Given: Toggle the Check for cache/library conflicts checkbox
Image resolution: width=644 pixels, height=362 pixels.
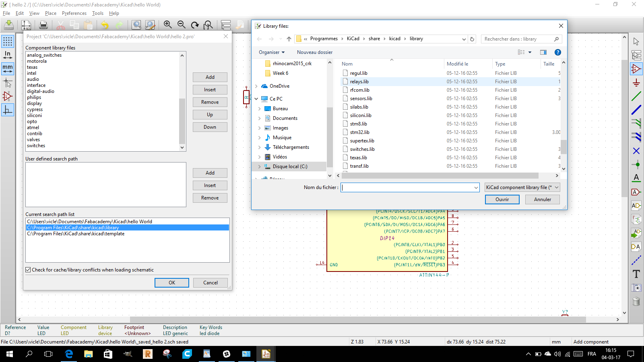Looking at the screenshot, I should pos(28,270).
